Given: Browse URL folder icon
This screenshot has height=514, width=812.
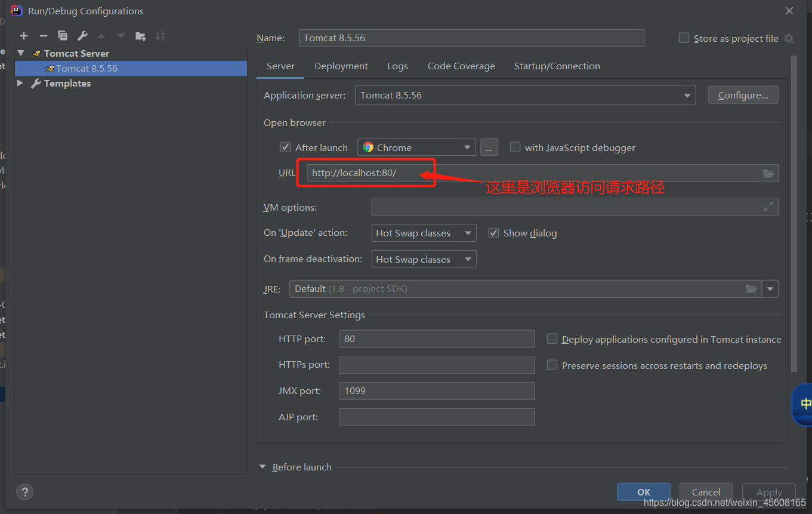Looking at the screenshot, I should click(x=768, y=173).
